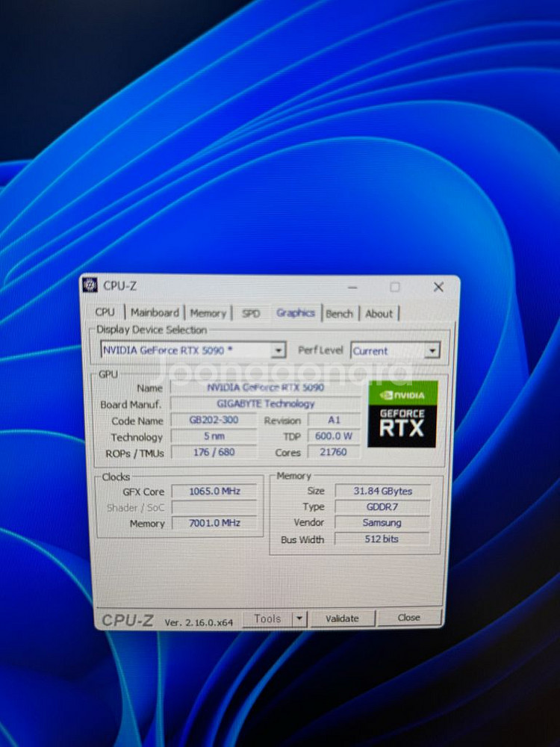Click the Revision A1 value
Screen dimensions: 560x747
click(334, 420)
